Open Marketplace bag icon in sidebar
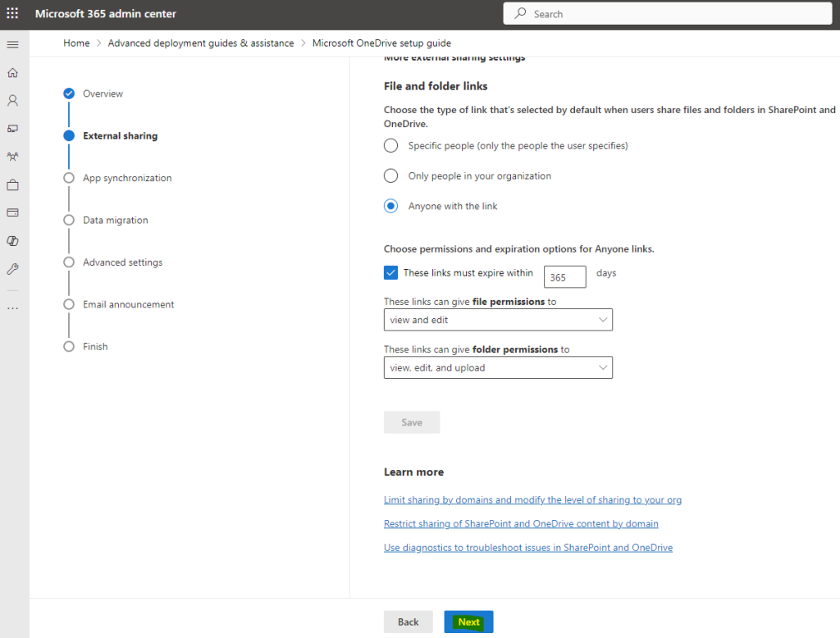This screenshot has height=638, width=840. (x=12, y=185)
